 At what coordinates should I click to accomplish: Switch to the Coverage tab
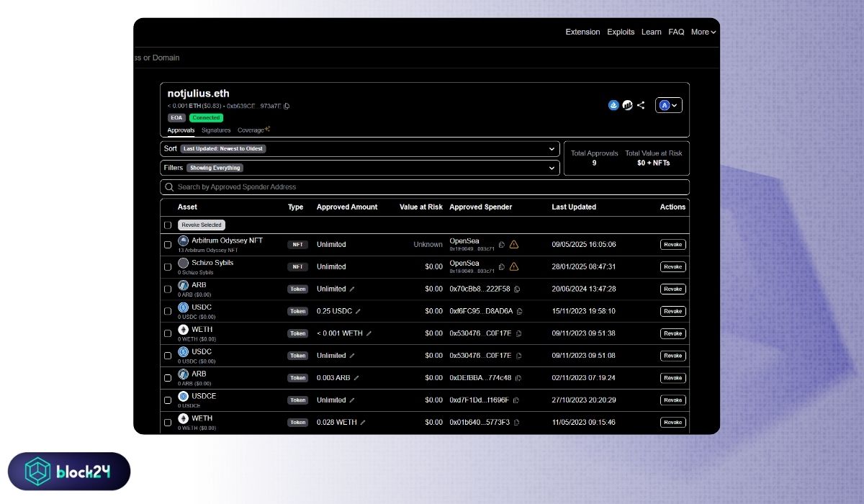coord(253,130)
